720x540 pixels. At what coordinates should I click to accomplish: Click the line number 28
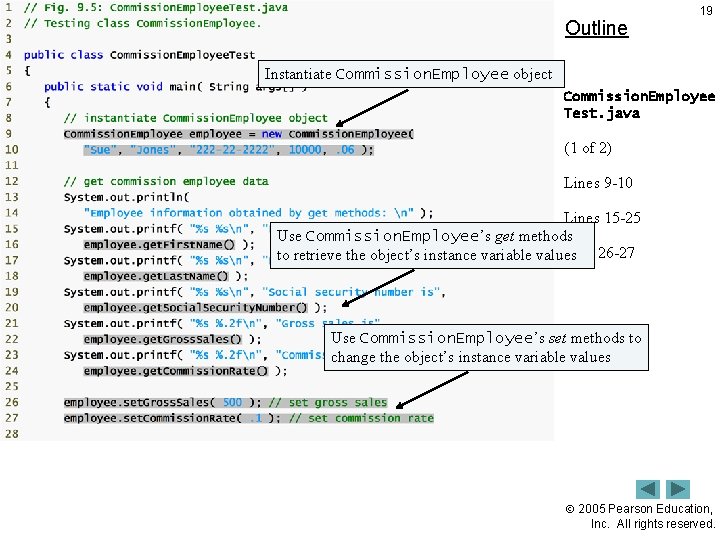(12, 433)
